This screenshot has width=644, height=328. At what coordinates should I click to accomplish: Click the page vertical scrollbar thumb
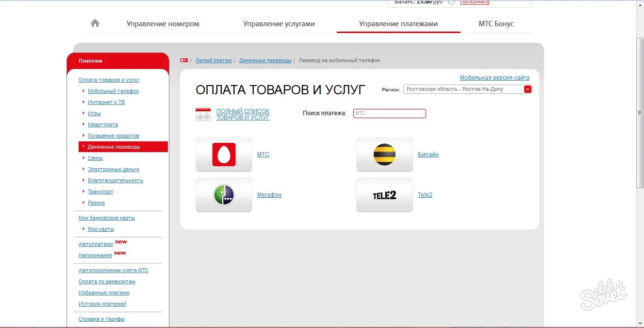click(640, 113)
